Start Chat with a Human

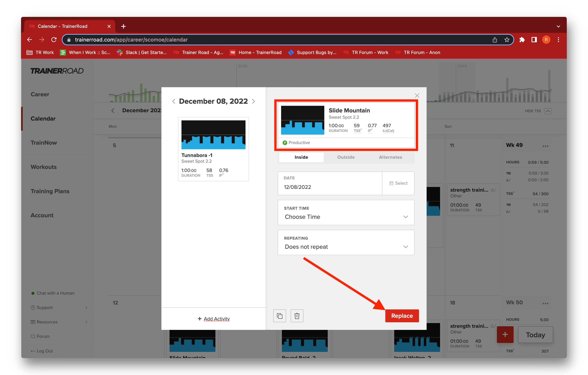[x=53, y=293]
